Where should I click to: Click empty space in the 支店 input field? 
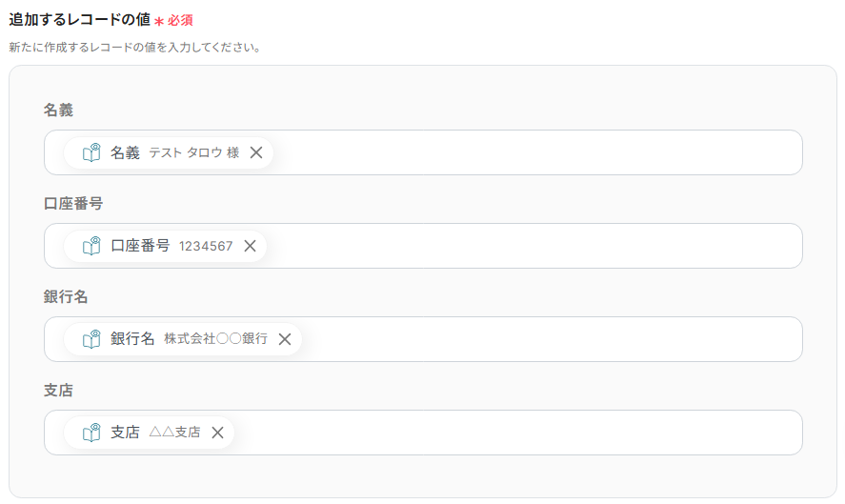517,433
